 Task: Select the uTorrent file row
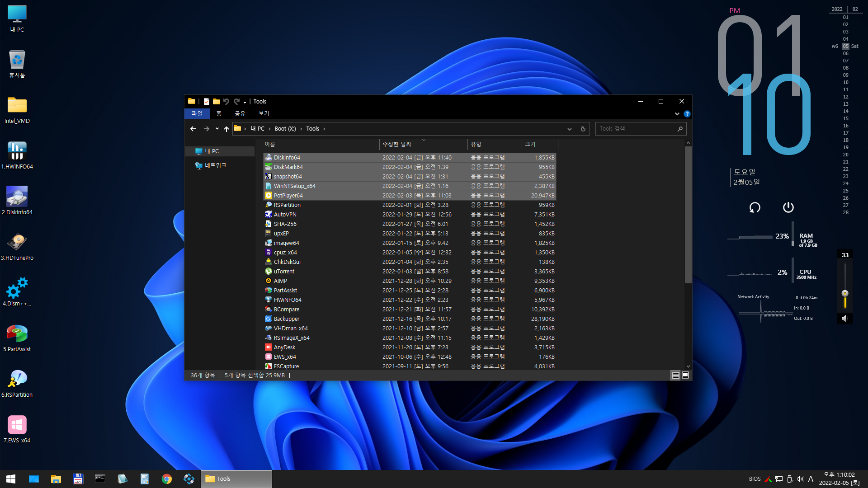[410, 272]
